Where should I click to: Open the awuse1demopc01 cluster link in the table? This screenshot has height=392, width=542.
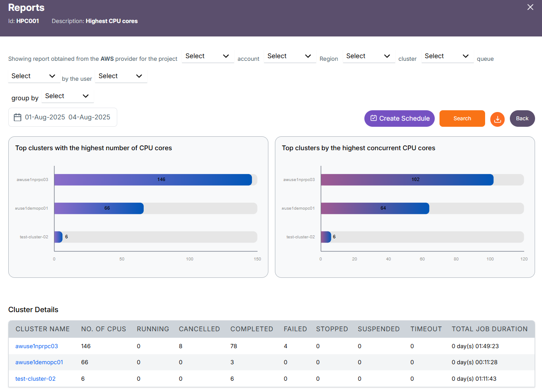pyautogui.click(x=39, y=362)
